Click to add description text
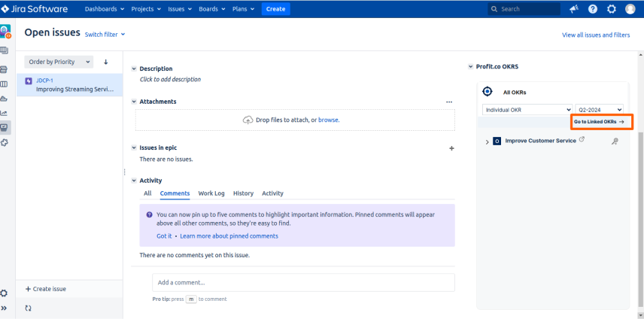Screen dimensions: 644x319 [x=170, y=80]
